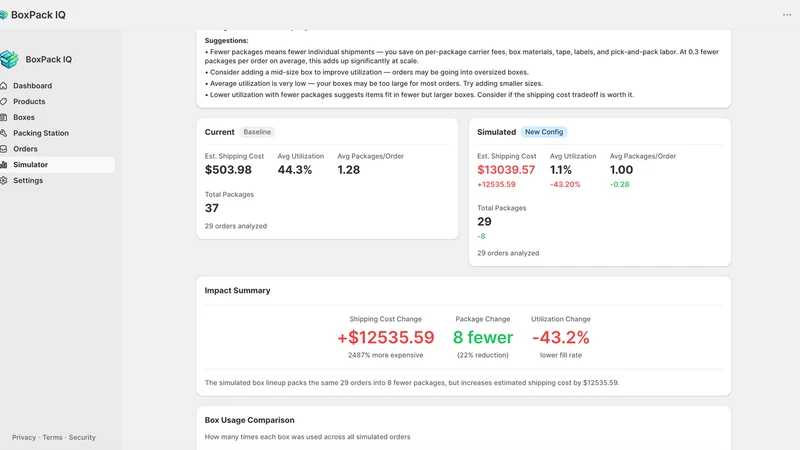Click the Packing Station tool icon

[4, 133]
